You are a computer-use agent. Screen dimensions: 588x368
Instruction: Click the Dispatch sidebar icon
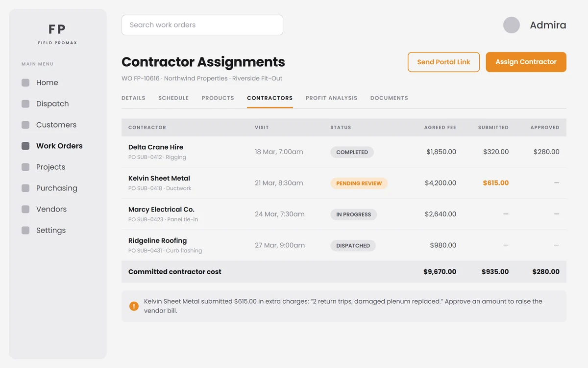[x=25, y=104]
